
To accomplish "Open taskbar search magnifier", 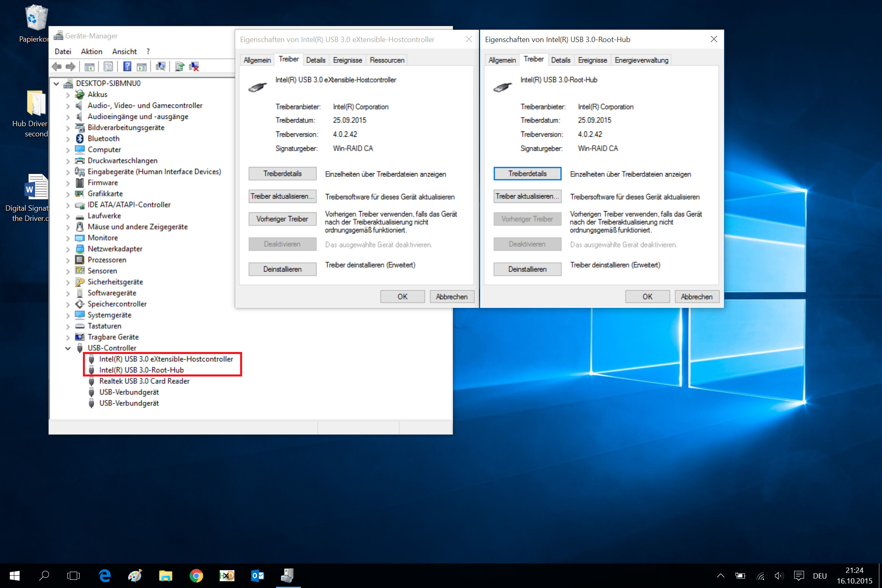I will (44, 576).
